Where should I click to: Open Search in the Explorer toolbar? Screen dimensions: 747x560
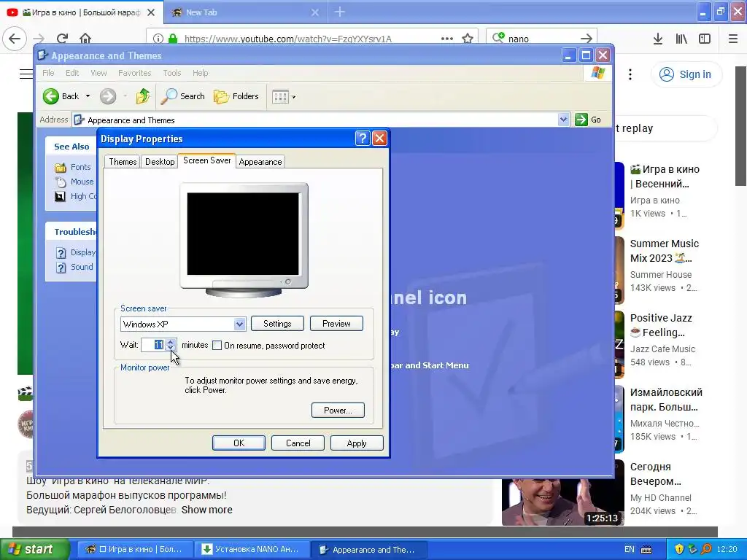coord(183,96)
